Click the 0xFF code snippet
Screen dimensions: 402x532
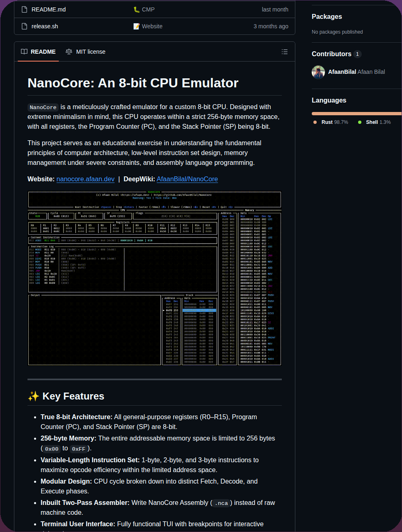click(79, 449)
